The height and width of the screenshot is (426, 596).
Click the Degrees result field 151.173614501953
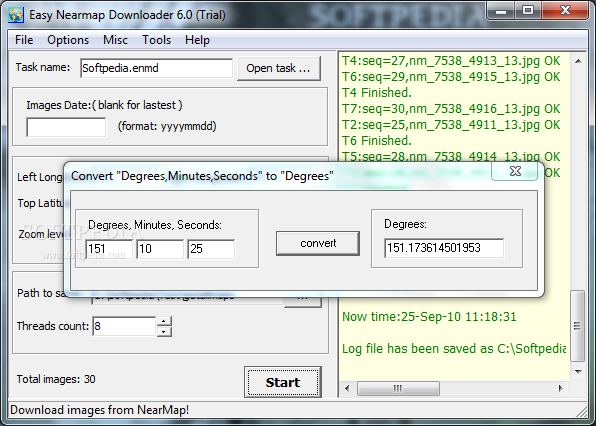click(x=444, y=248)
